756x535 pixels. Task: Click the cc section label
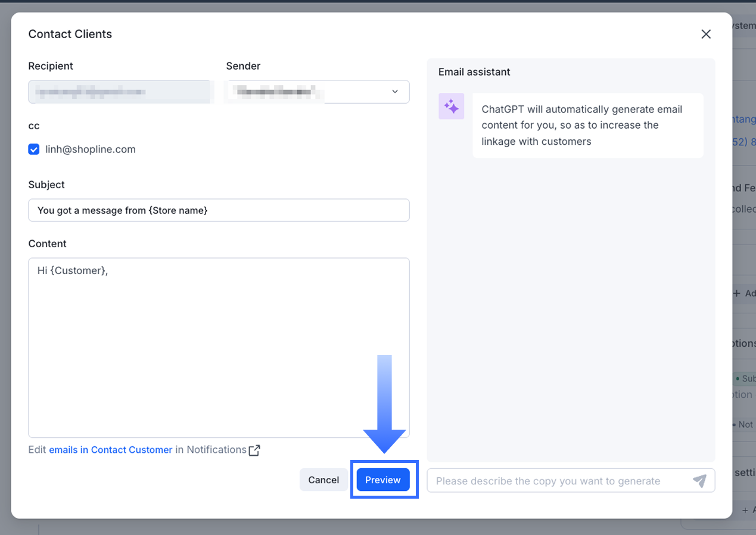pyautogui.click(x=34, y=126)
